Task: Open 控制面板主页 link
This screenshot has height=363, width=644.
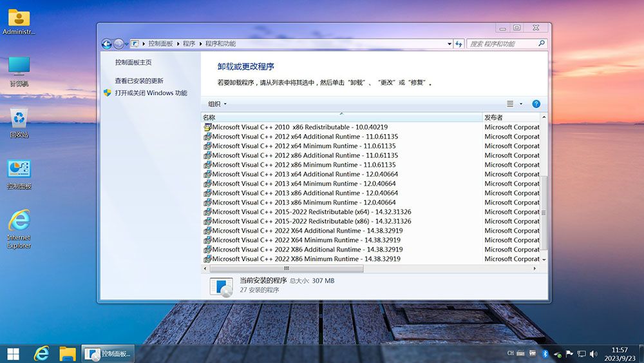Action: point(133,62)
